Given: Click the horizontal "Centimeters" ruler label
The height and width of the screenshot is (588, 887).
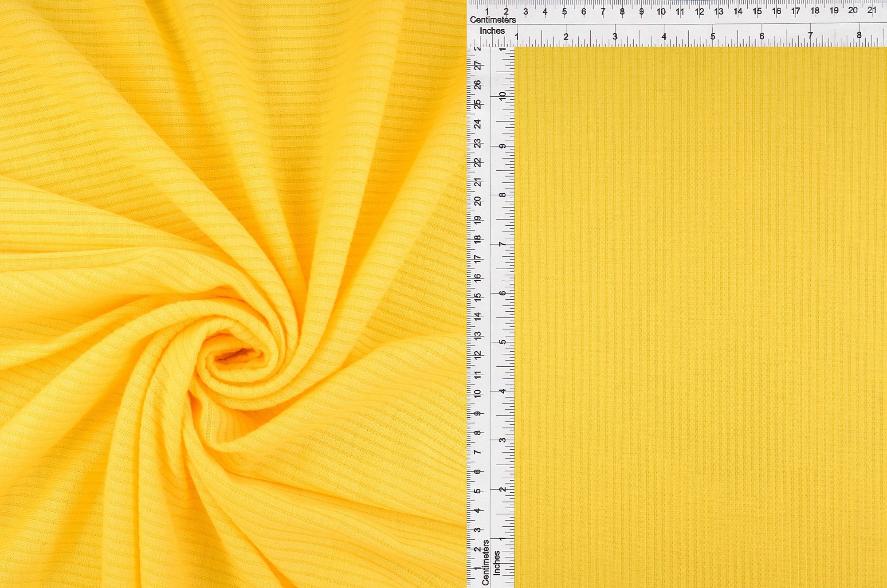Looking at the screenshot, I should pos(493,20).
